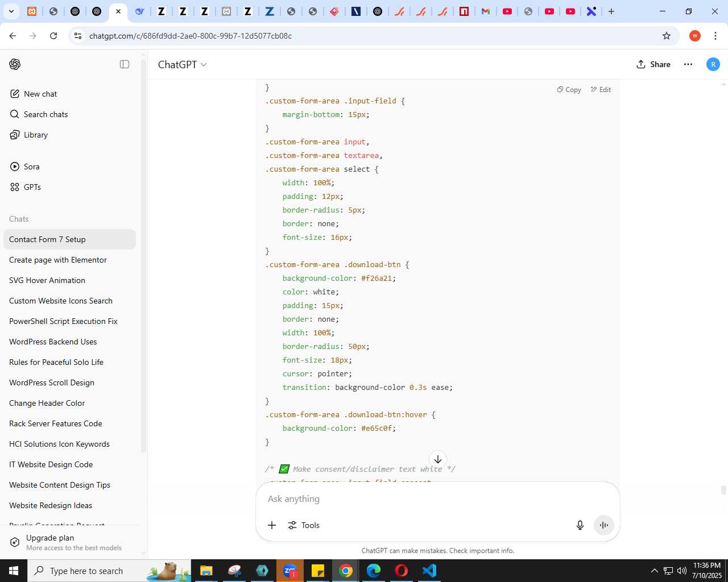This screenshot has height=582, width=728.
Task: Open the Upgrade plan option
Action: (69, 542)
